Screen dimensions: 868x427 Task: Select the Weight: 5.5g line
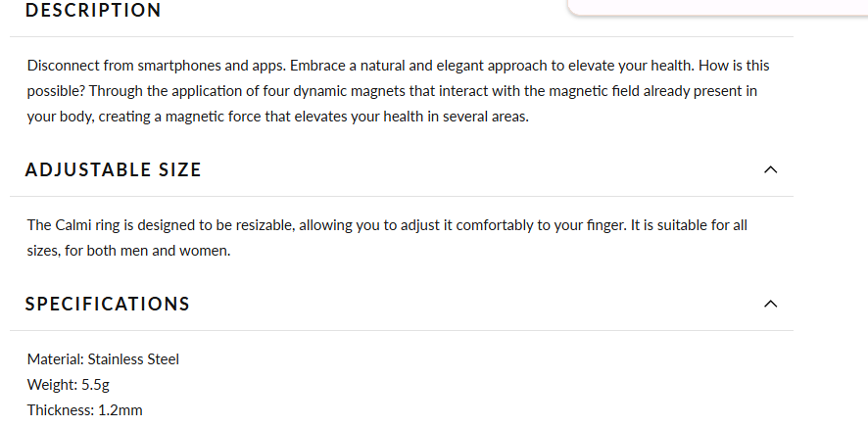pyautogui.click(x=68, y=385)
